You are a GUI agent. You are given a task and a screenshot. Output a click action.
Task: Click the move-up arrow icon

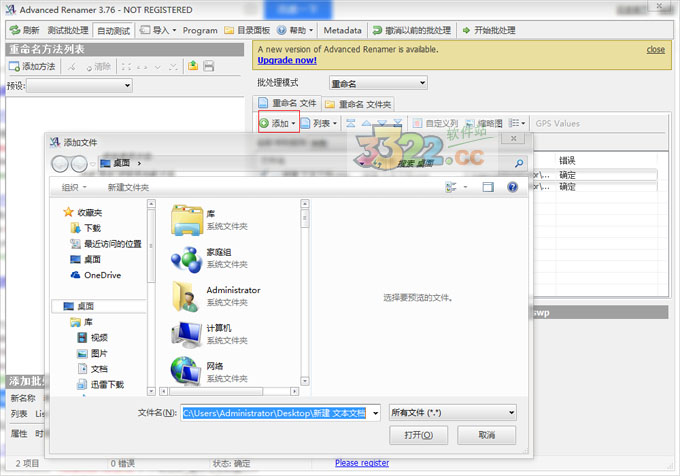click(366, 124)
